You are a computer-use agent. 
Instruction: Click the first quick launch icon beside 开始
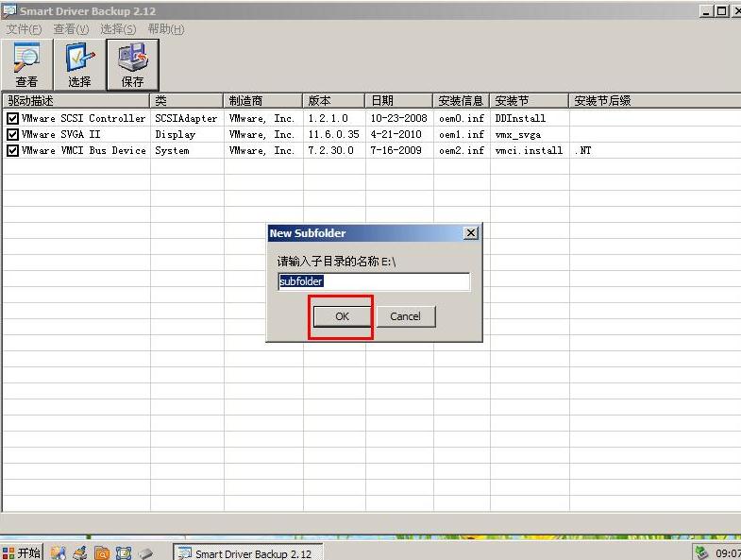pyautogui.click(x=59, y=552)
